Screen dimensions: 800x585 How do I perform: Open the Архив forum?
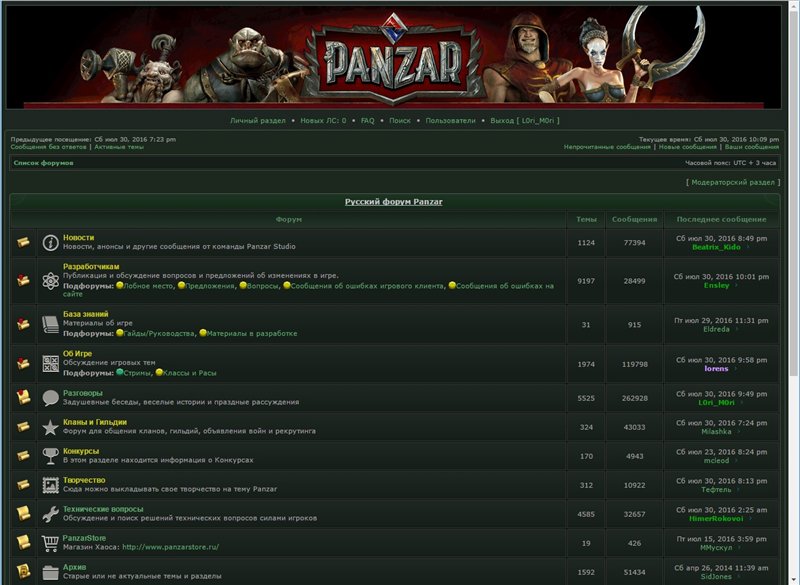pos(74,567)
